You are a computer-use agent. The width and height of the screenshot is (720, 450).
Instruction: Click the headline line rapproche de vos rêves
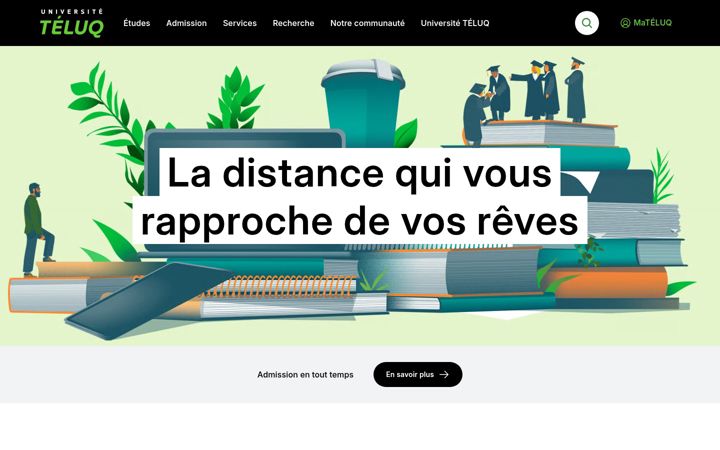[x=360, y=220]
